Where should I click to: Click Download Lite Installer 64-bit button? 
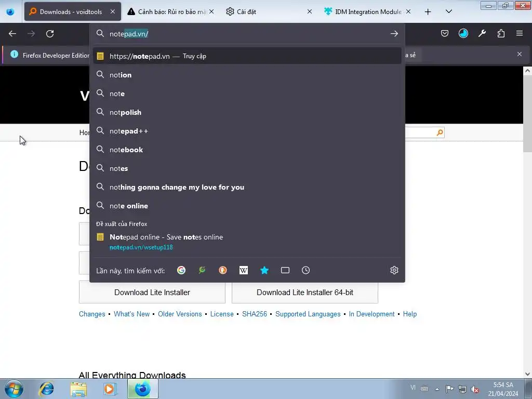tap(304, 292)
